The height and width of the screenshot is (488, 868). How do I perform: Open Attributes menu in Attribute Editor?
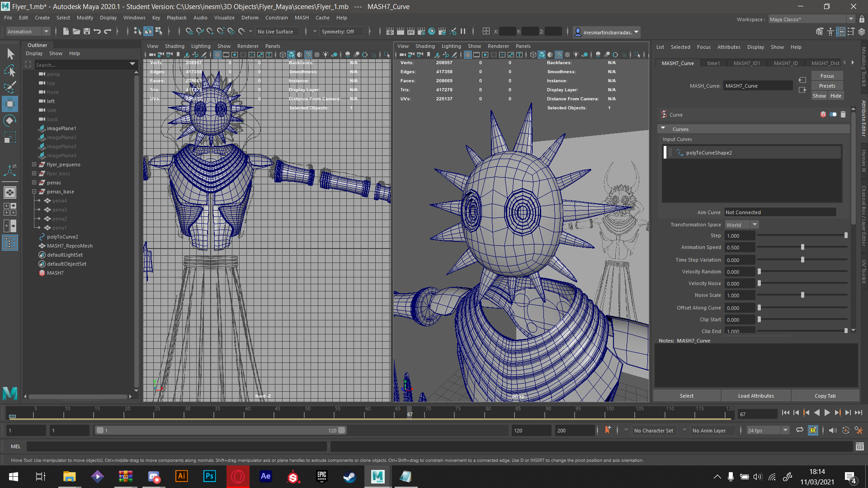729,47
